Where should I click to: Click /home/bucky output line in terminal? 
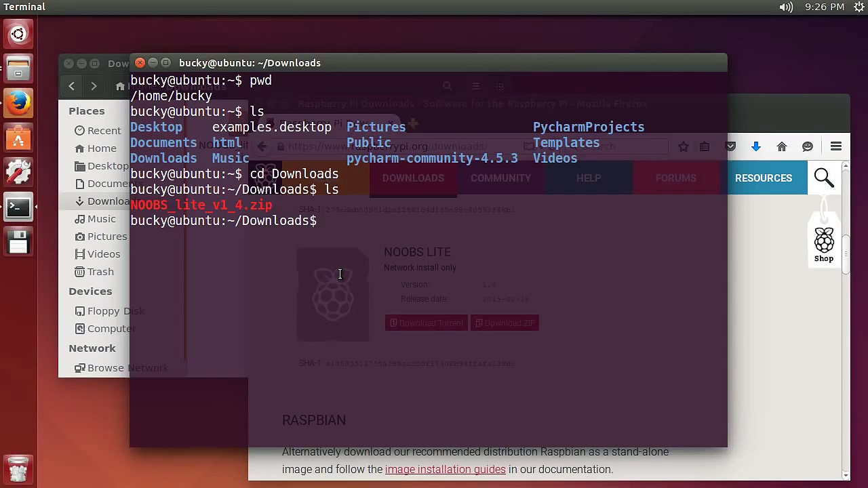(x=171, y=96)
